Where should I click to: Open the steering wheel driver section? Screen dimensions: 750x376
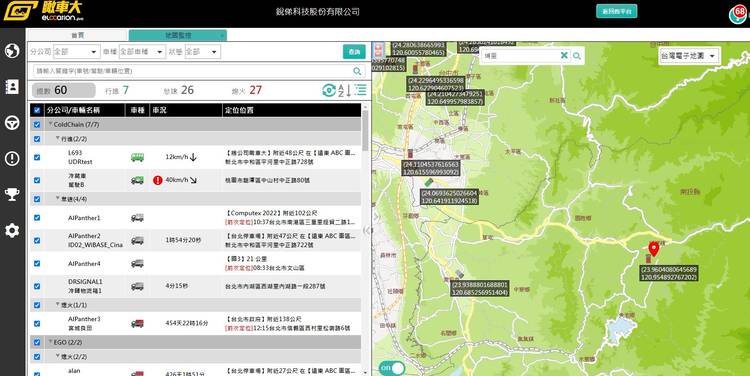coord(12,123)
